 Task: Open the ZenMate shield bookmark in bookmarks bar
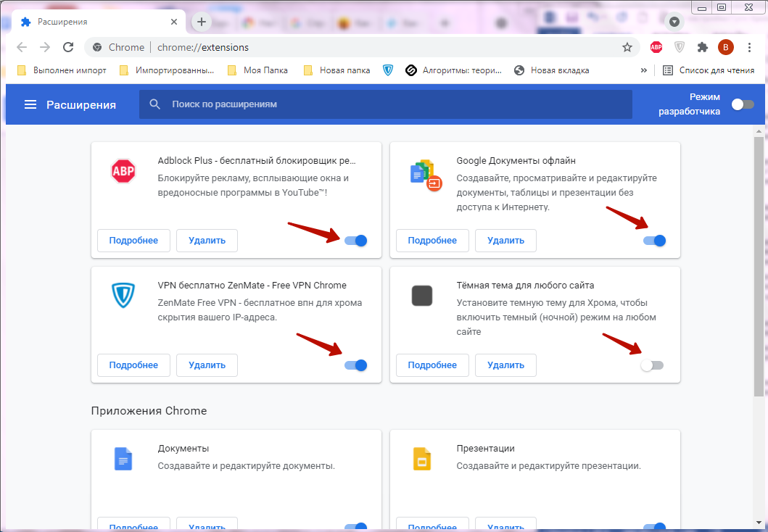pos(388,70)
